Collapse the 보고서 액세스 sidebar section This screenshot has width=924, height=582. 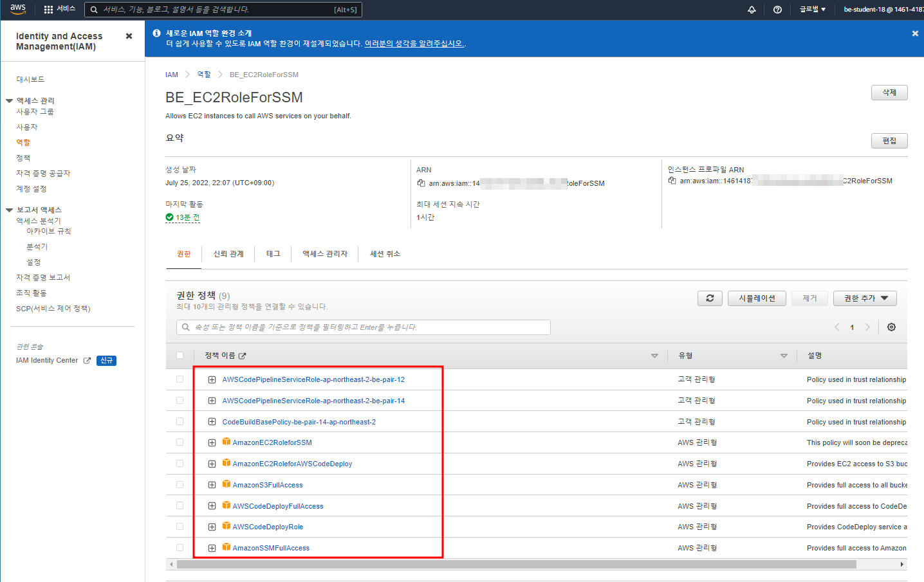[x=9, y=210]
